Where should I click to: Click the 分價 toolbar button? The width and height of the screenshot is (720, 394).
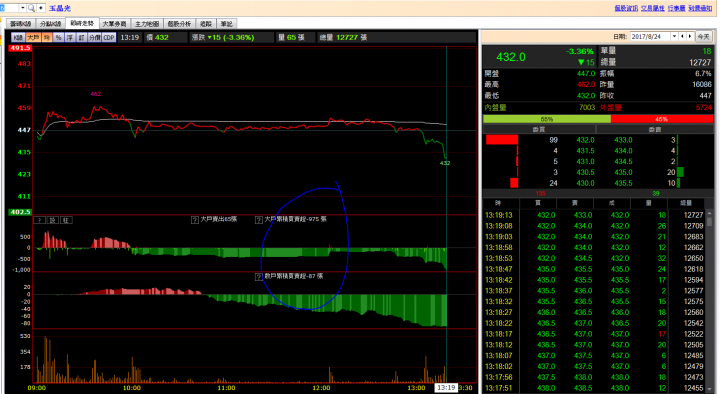point(95,38)
